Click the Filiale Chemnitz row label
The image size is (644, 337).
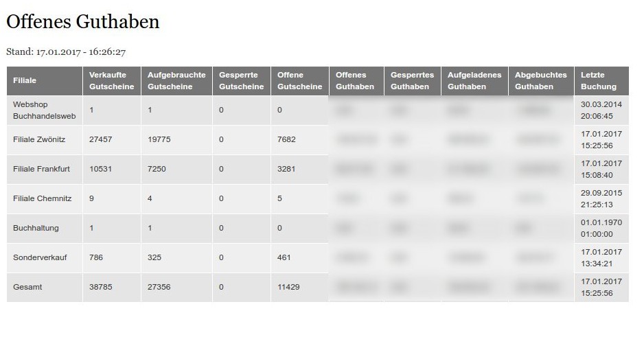[x=42, y=198]
